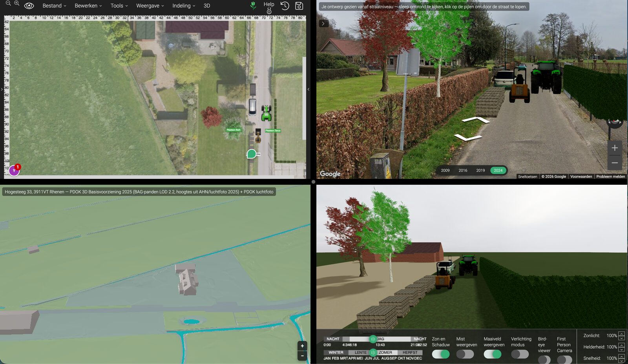This screenshot has height=364, width=628.
Task: Toggle Zon en Schaduw switch
Action: coord(440,354)
